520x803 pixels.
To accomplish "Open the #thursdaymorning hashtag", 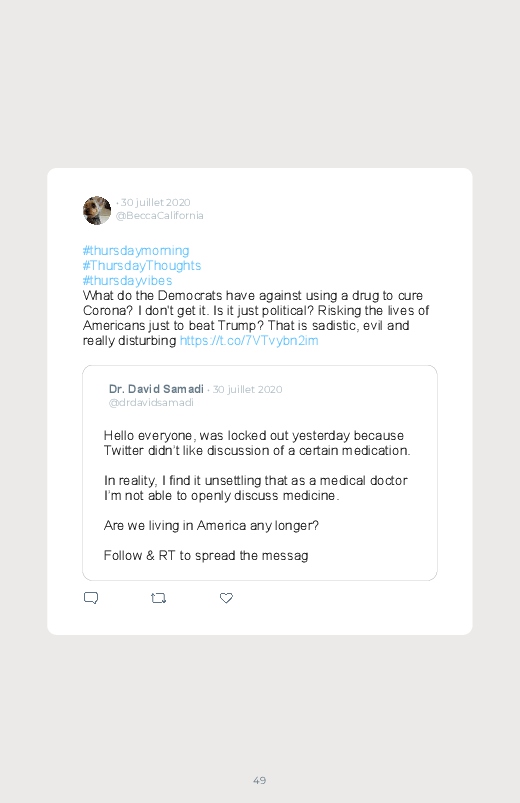I will click(x=136, y=250).
